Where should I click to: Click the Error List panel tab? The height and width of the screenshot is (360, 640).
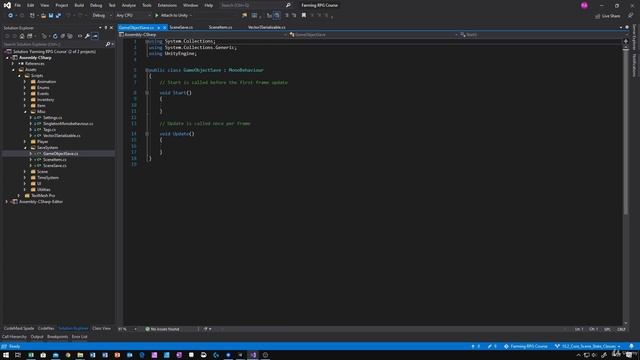[80, 337]
